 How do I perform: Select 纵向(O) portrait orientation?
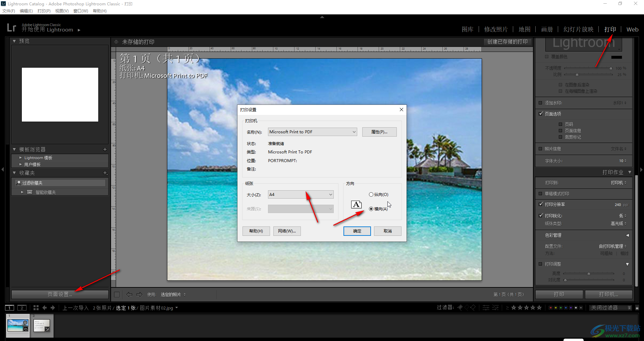(371, 194)
